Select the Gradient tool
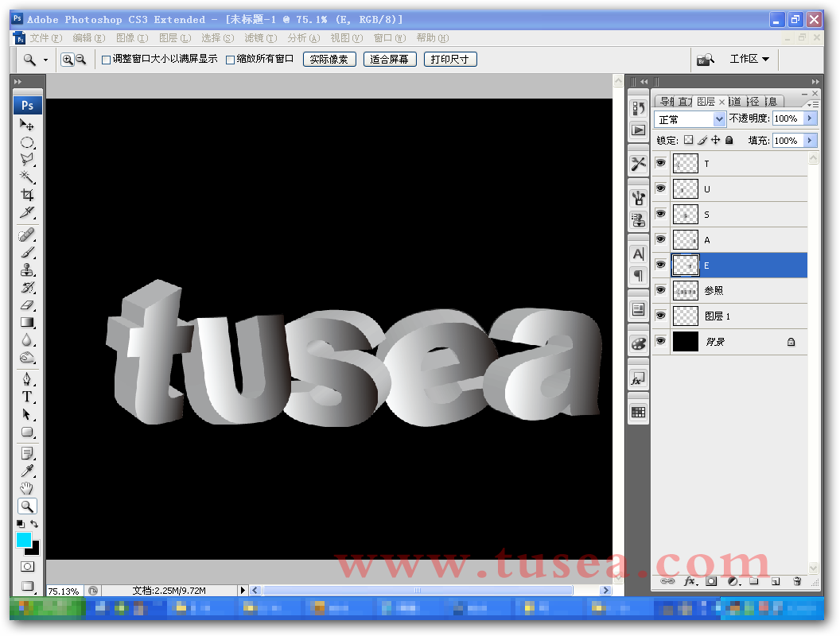 coord(27,322)
